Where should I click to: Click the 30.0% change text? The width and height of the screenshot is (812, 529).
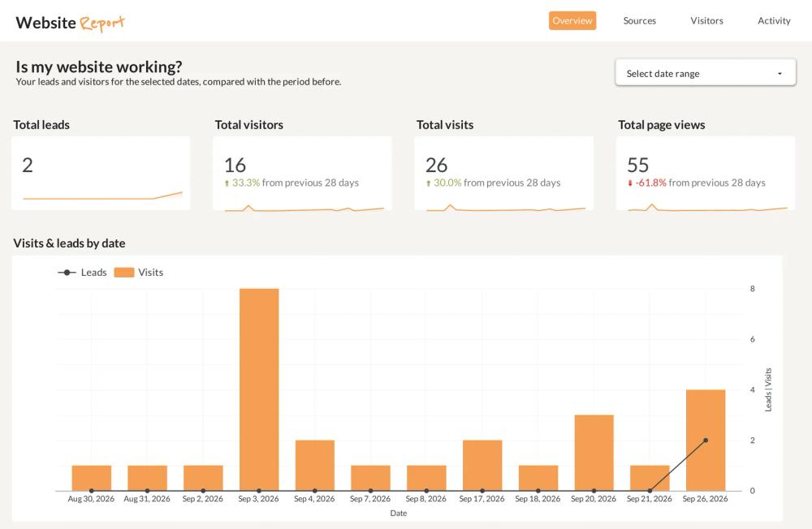point(447,183)
